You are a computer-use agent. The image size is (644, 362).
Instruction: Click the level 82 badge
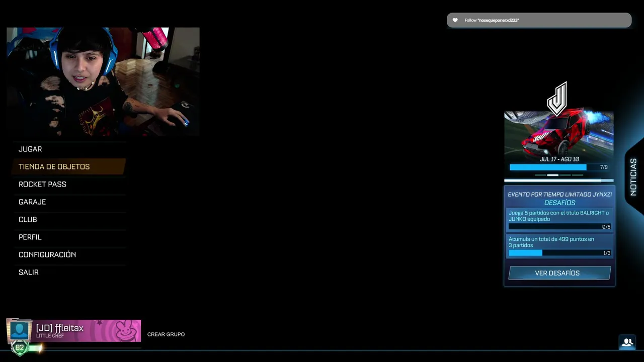tap(20, 348)
